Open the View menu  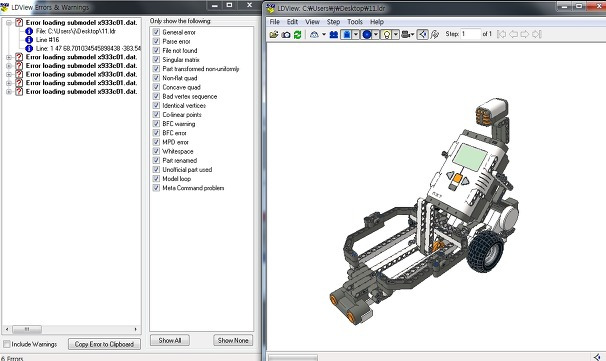(x=312, y=22)
